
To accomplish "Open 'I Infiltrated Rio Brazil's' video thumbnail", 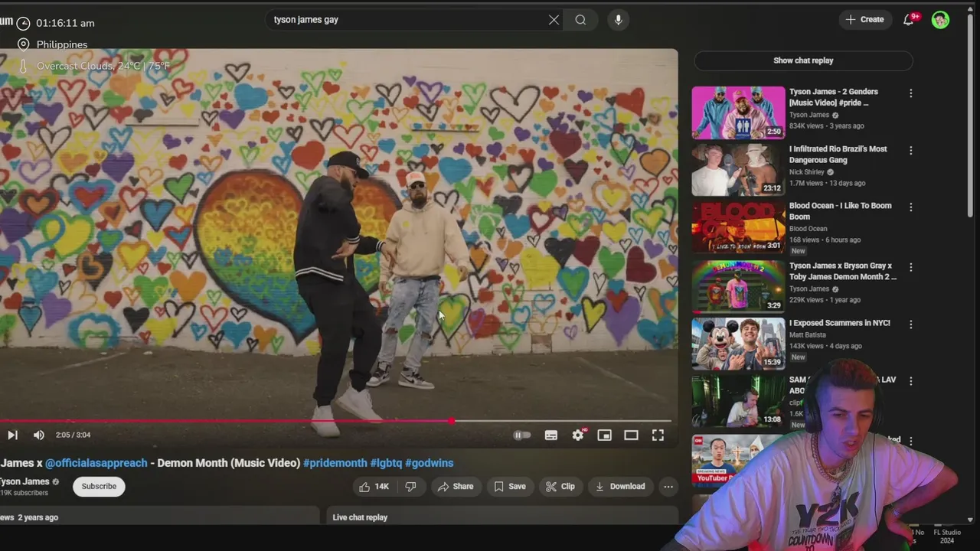I will [738, 169].
